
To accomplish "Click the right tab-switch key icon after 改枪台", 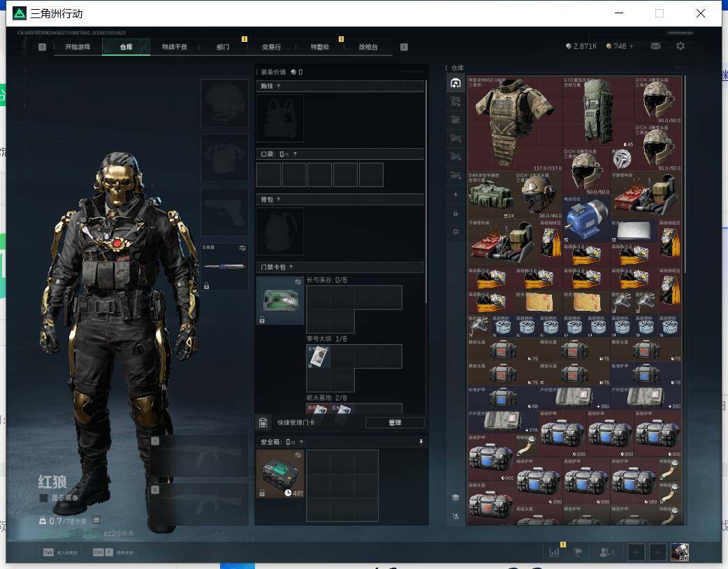I will (404, 47).
